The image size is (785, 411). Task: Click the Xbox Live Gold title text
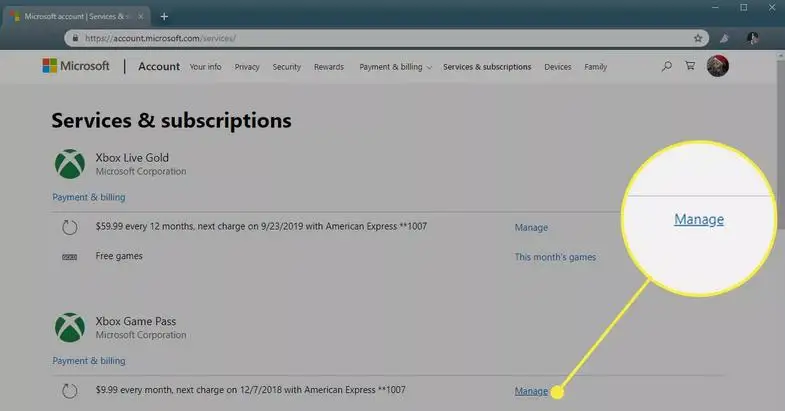(x=132, y=158)
